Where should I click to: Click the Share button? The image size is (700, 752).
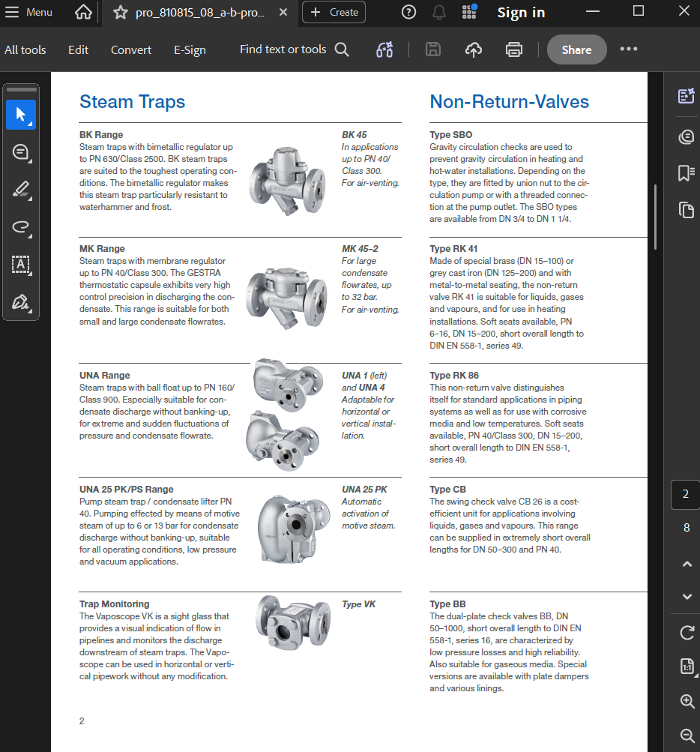coord(577,49)
